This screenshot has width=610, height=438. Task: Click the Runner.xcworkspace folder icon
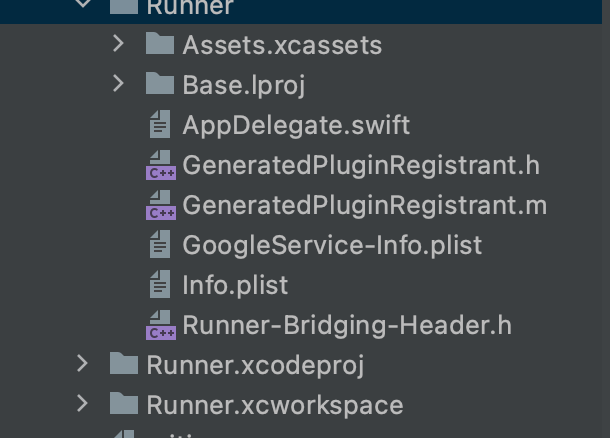pyautogui.click(x=124, y=403)
